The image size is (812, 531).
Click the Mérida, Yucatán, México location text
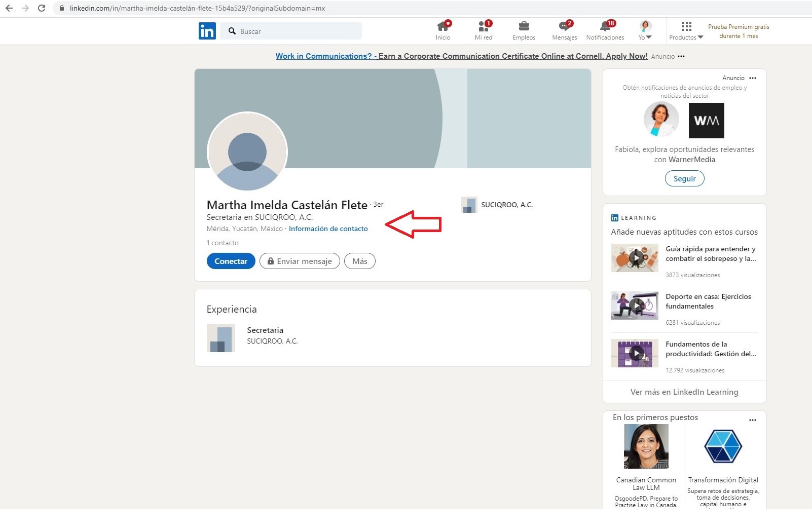coord(245,229)
